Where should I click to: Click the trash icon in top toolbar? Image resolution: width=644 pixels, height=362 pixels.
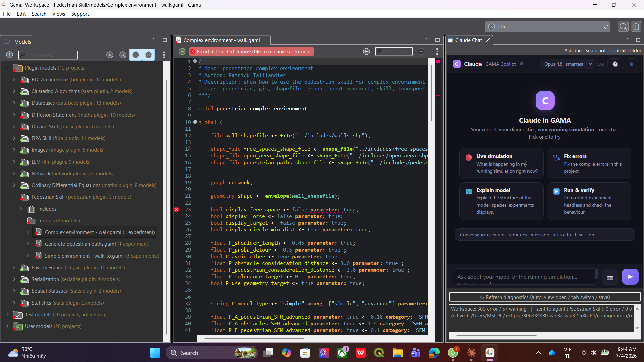click(x=636, y=27)
